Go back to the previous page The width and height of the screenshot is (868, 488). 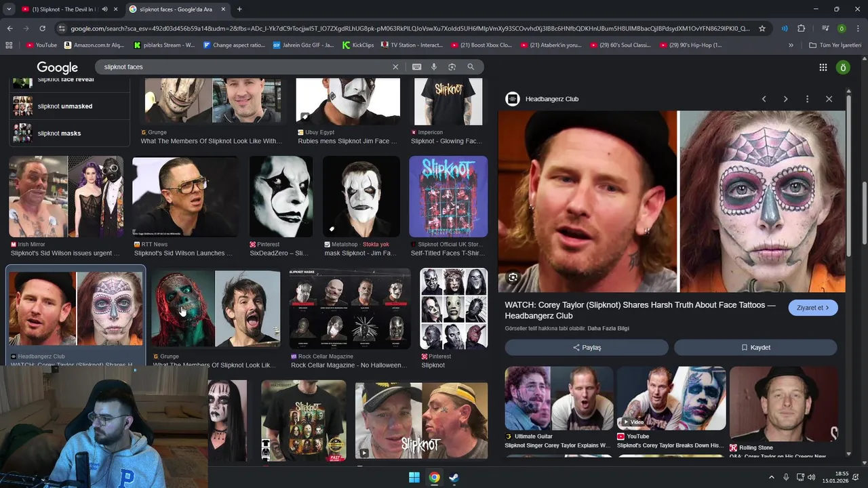click(x=9, y=28)
